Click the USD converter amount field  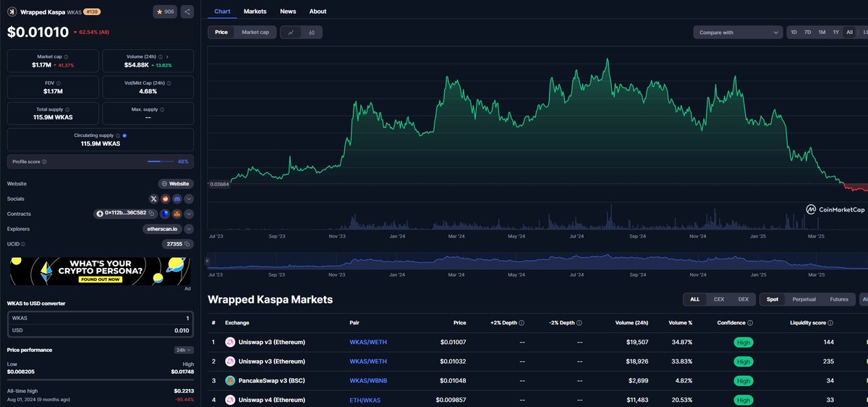(100, 330)
